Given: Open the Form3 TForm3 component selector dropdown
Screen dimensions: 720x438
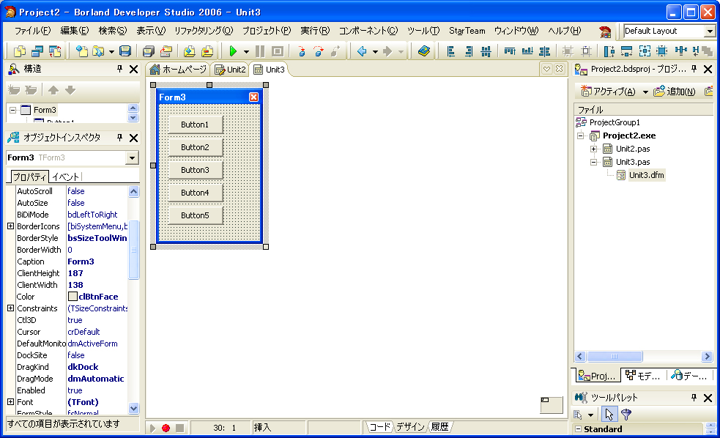Looking at the screenshot, I should [132, 158].
